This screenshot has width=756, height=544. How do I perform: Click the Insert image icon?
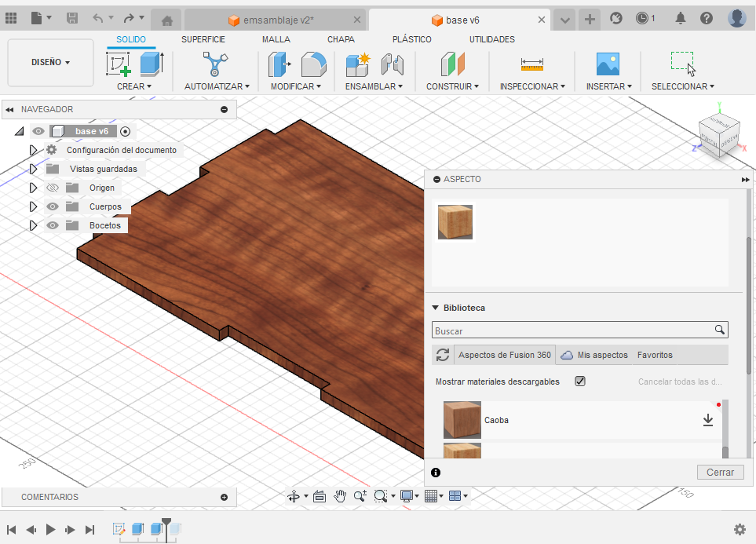[608, 64]
